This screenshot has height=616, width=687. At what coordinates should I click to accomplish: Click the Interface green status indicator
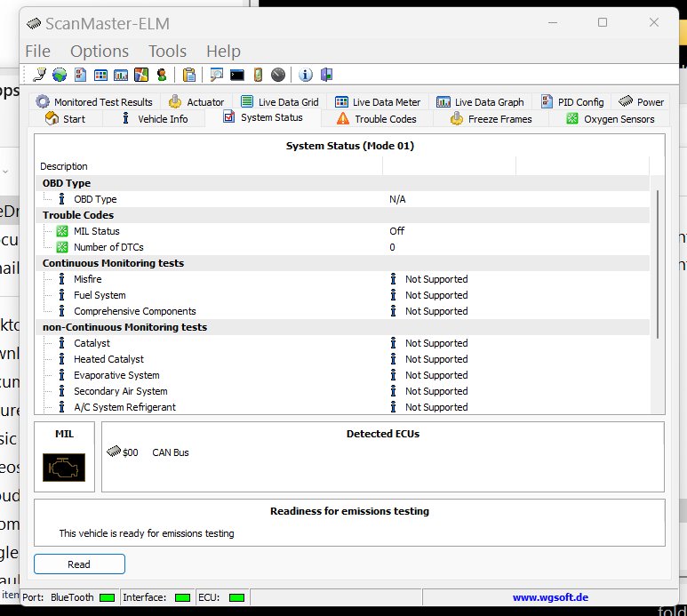pyautogui.click(x=182, y=597)
